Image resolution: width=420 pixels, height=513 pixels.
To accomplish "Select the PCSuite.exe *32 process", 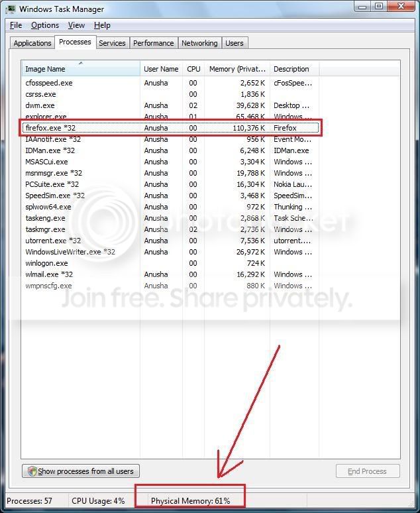I will pyautogui.click(x=170, y=184).
